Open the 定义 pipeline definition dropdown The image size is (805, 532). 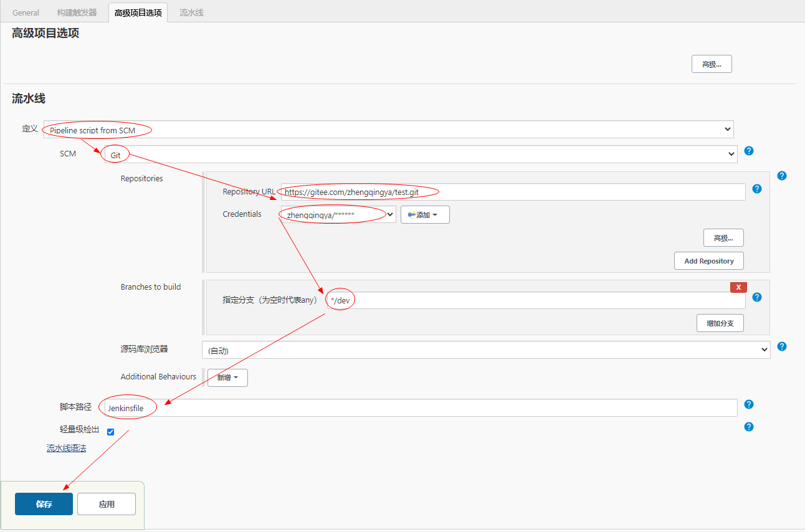tap(388, 130)
